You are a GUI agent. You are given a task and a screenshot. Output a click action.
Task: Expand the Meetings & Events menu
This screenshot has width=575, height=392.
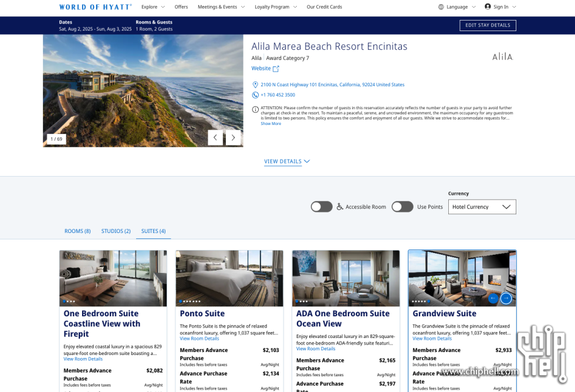tap(221, 7)
